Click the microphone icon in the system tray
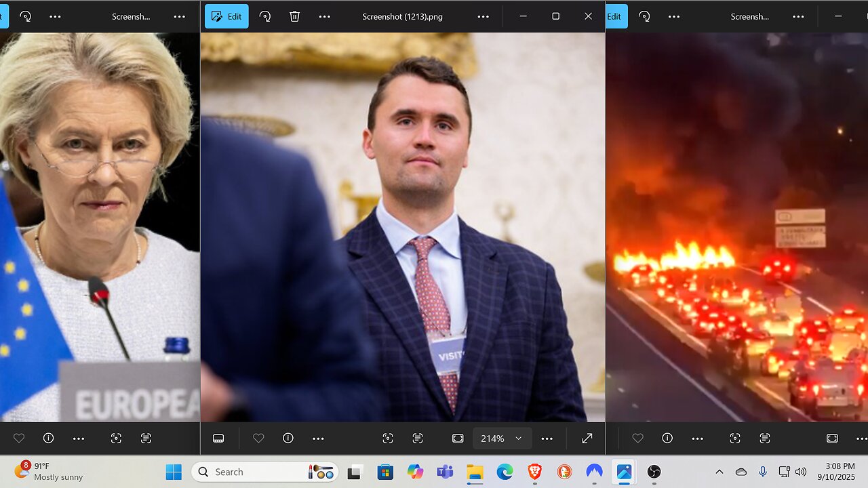The width and height of the screenshot is (868, 488). pos(763,472)
